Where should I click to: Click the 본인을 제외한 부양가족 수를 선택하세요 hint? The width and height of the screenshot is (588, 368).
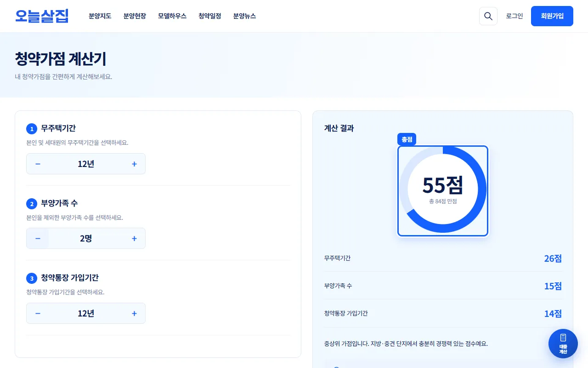point(75,217)
